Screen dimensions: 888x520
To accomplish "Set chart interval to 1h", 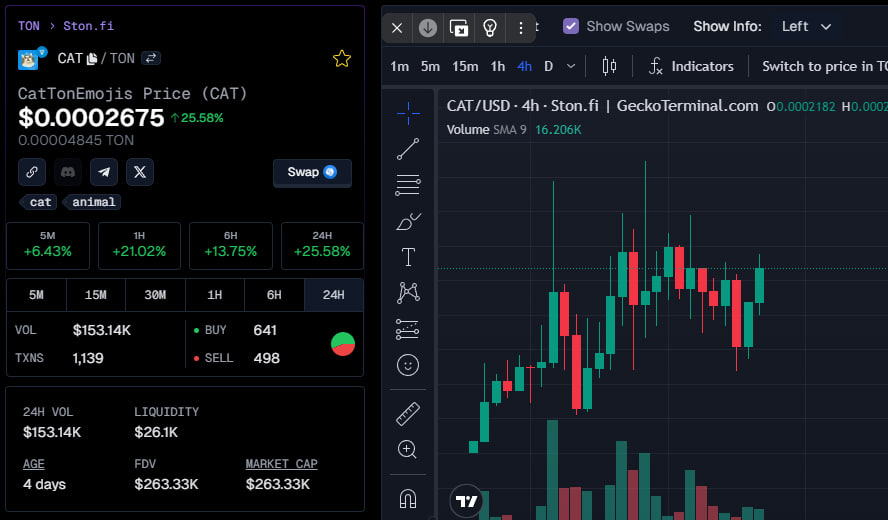I will (x=498, y=66).
